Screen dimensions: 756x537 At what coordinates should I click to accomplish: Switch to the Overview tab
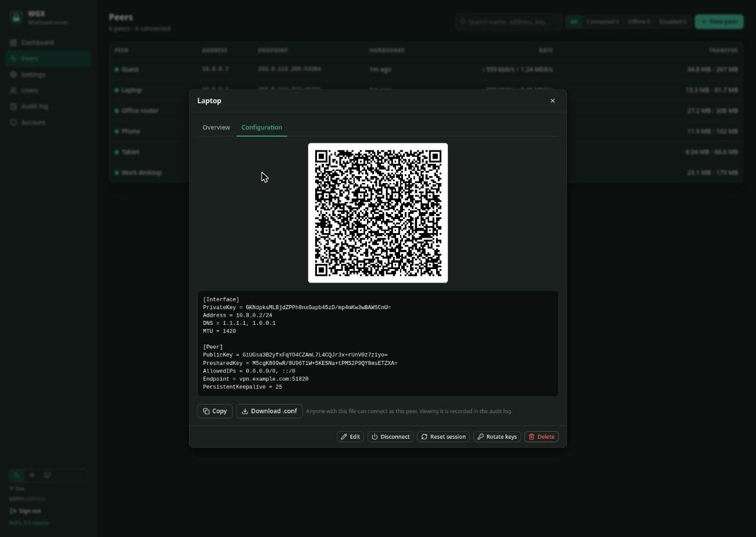coord(216,127)
